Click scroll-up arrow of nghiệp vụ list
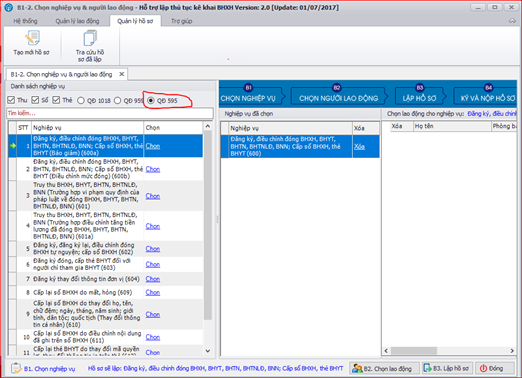 208,126
